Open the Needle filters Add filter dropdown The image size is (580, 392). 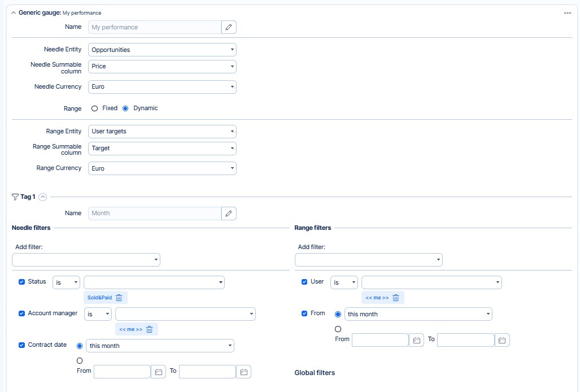point(86,260)
